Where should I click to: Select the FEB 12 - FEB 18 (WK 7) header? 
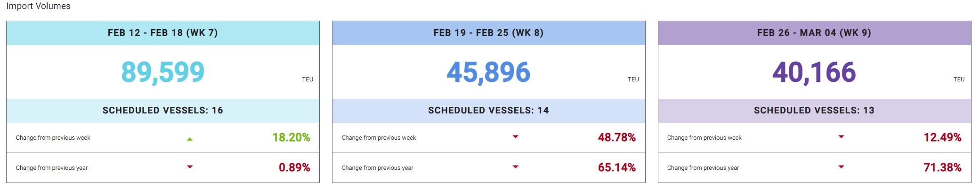tap(162, 33)
